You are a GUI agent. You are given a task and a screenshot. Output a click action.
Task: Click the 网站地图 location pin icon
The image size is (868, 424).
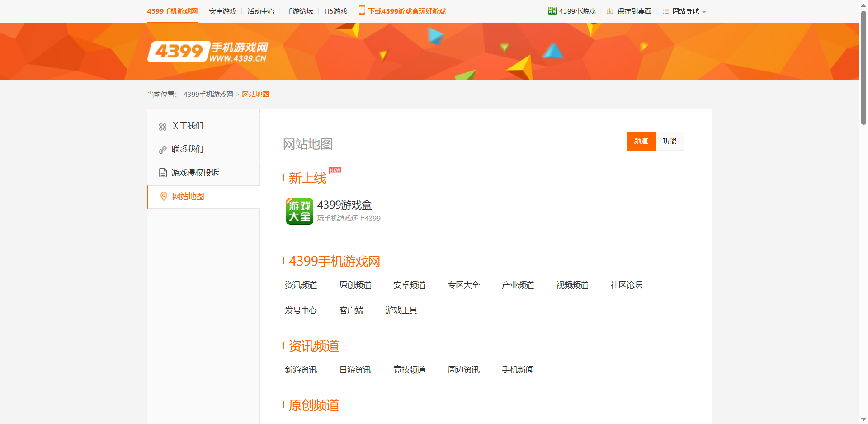coord(164,196)
